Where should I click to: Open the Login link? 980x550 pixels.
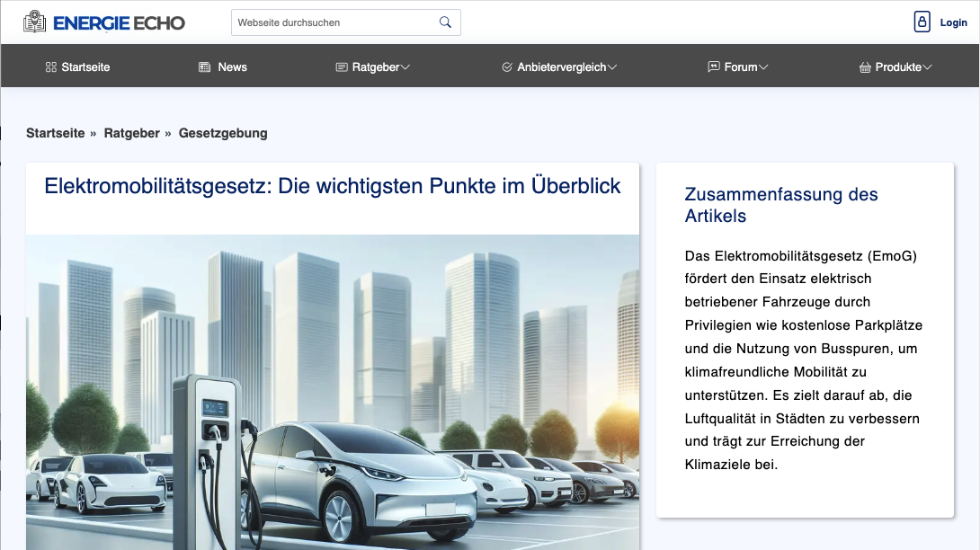(x=953, y=22)
